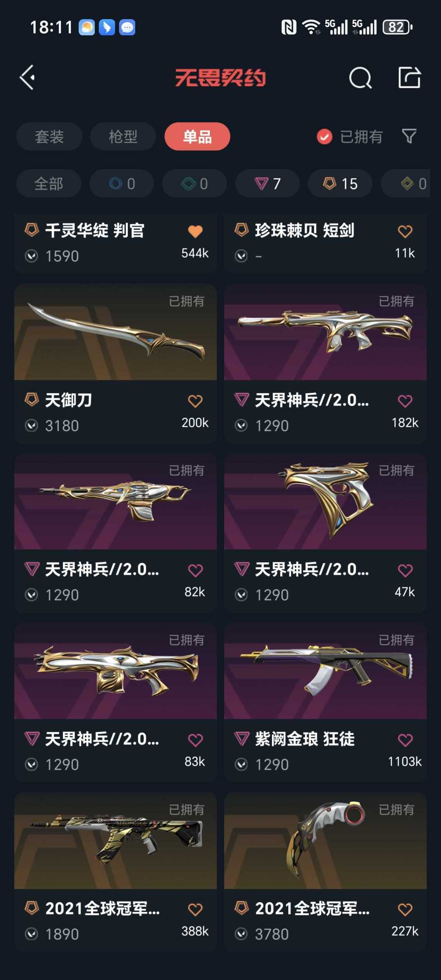Select the 单品 tab
The width and height of the screenshot is (441, 980).
[x=197, y=136]
